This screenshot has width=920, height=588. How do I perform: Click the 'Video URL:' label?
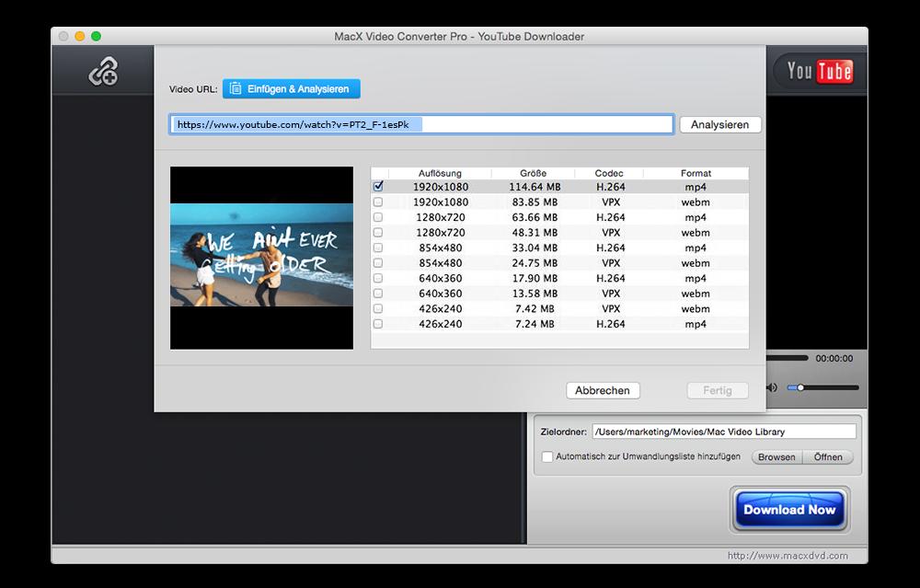click(x=193, y=89)
